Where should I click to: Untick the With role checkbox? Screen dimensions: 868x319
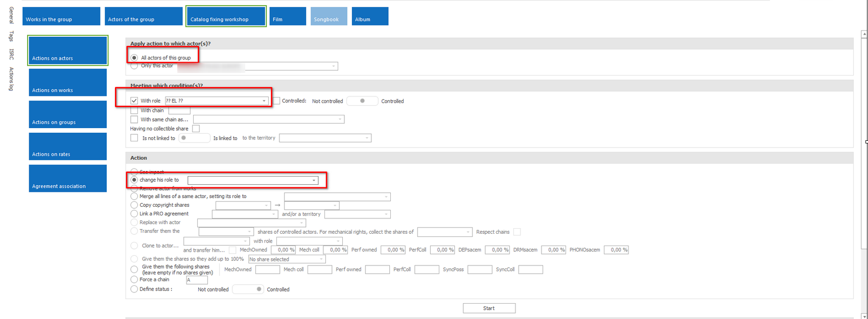pos(134,101)
